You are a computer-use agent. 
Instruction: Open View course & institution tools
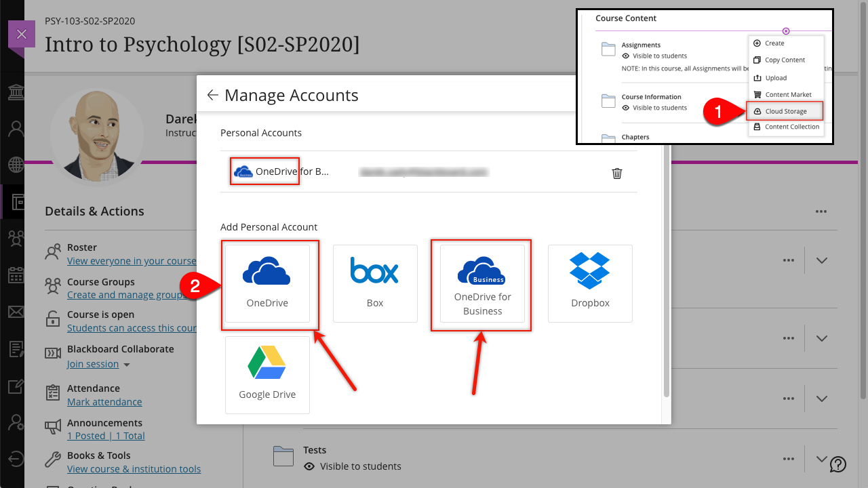point(134,469)
